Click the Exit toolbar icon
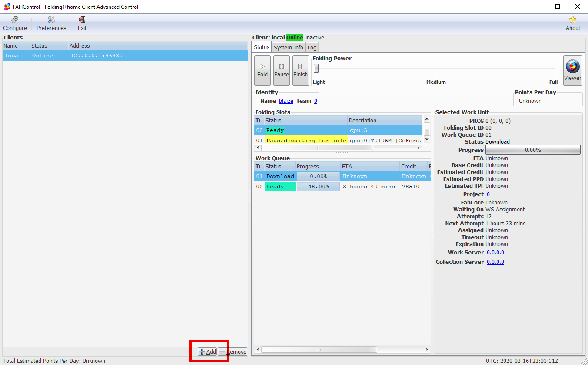This screenshot has height=365, width=588. tap(82, 23)
